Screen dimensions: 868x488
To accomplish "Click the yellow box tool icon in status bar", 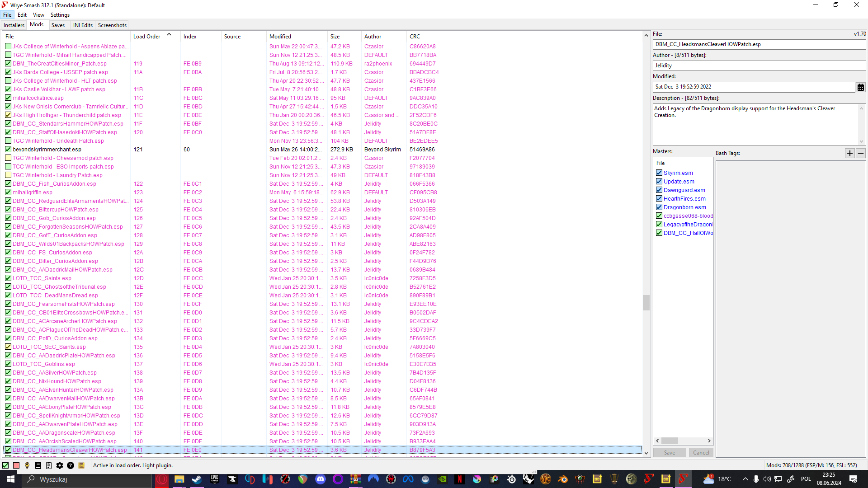I will point(81,465).
